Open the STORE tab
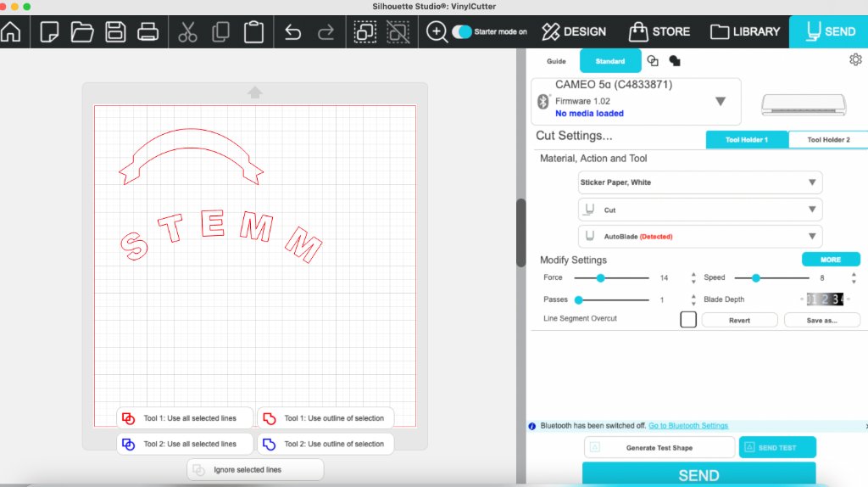The height and width of the screenshot is (487, 868). pos(659,31)
